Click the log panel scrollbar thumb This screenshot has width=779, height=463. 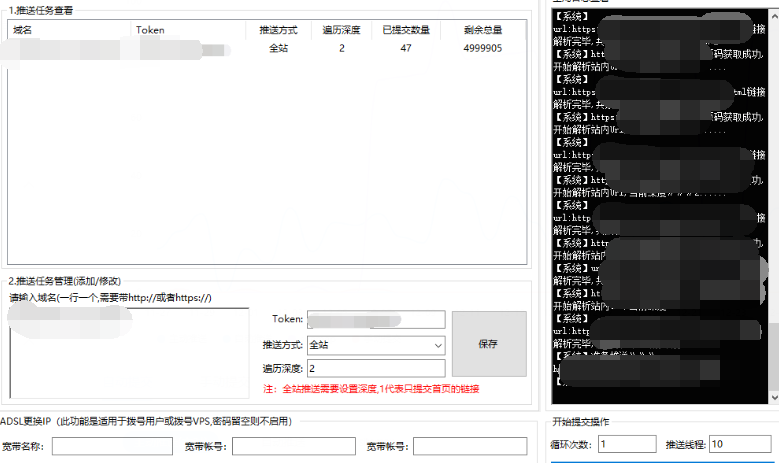pyautogui.click(x=774, y=356)
